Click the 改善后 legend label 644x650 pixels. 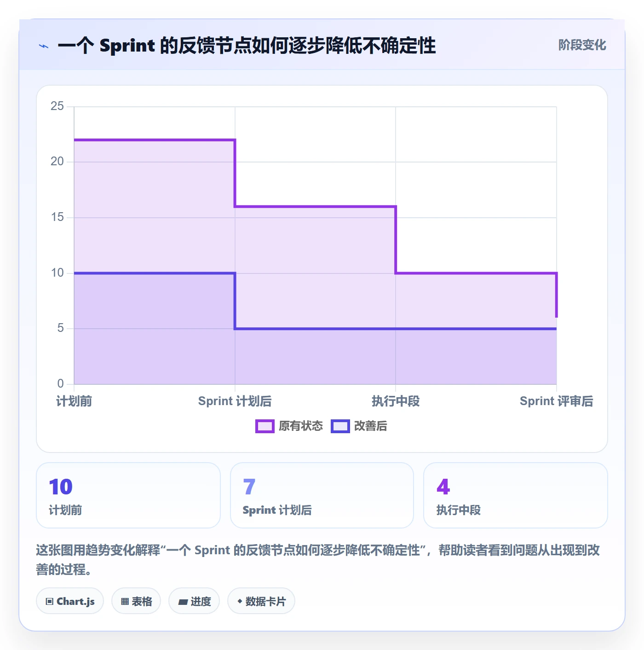point(371,426)
